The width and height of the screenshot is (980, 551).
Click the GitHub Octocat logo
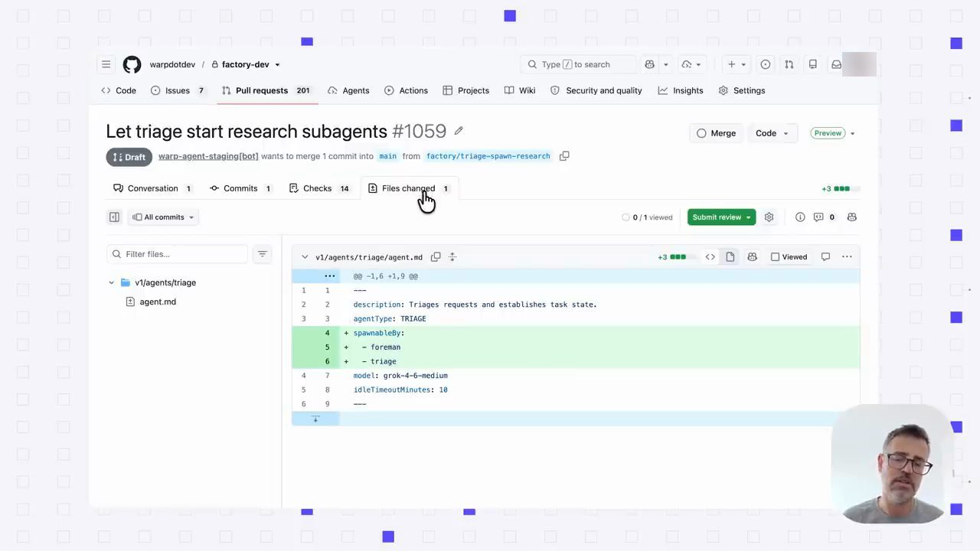(132, 64)
